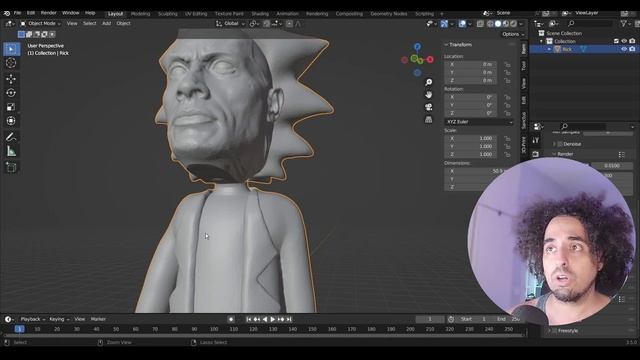640x360 pixels.
Task: Click the use preview range clock icon
Action: pyautogui.click(x=451, y=319)
